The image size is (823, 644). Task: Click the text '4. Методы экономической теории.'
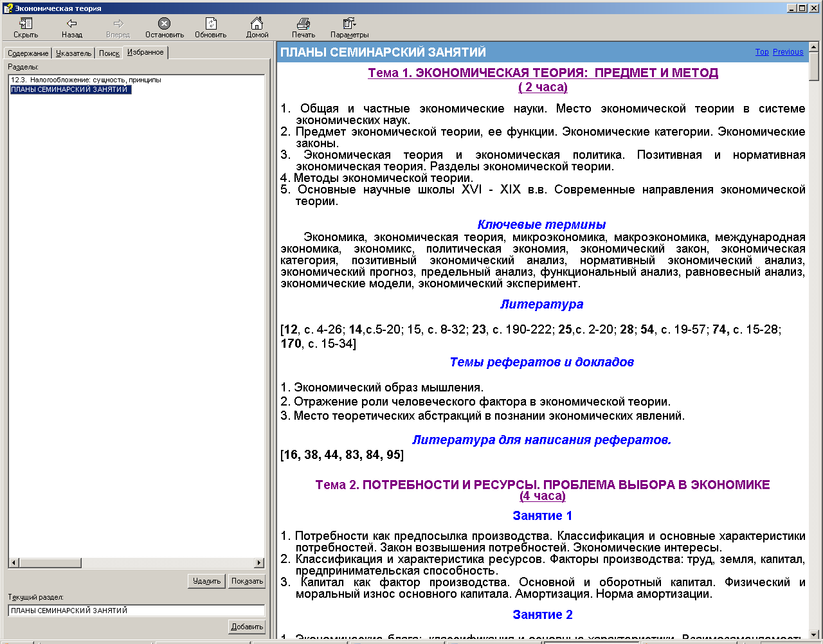377,178
